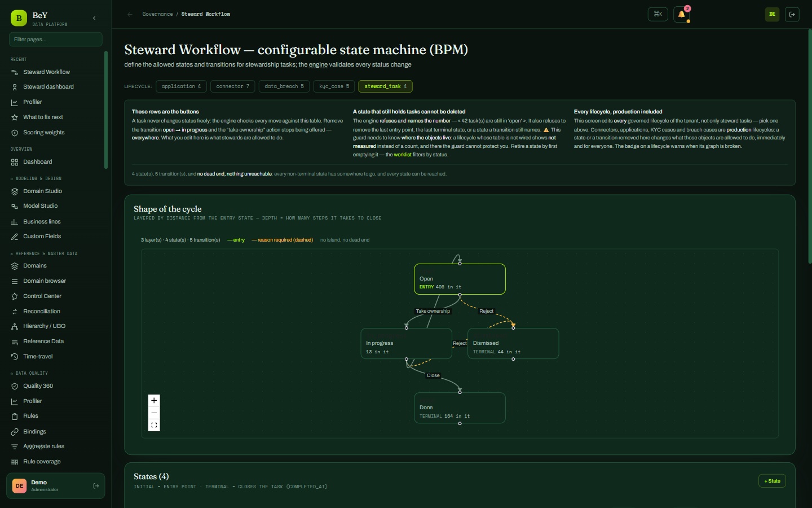Image resolution: width=812 pixels, height=508 pixels.
Task: Click Domain Studio layers icon
Action: click(x=15, y=191)
